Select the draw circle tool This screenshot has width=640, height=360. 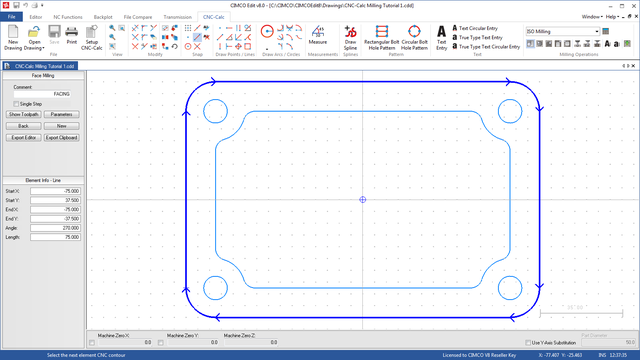pos(267,31)
